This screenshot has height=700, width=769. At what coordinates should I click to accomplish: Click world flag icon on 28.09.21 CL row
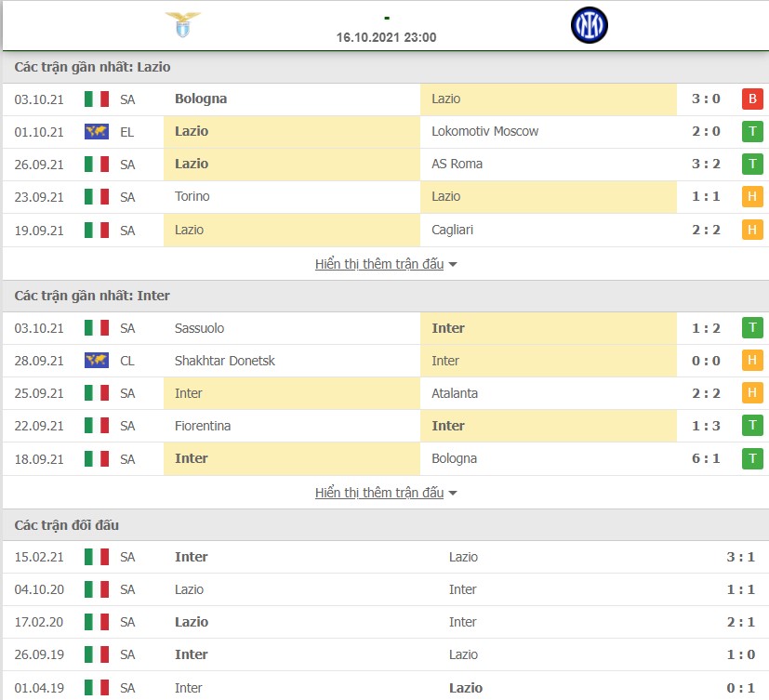[97, 361]
